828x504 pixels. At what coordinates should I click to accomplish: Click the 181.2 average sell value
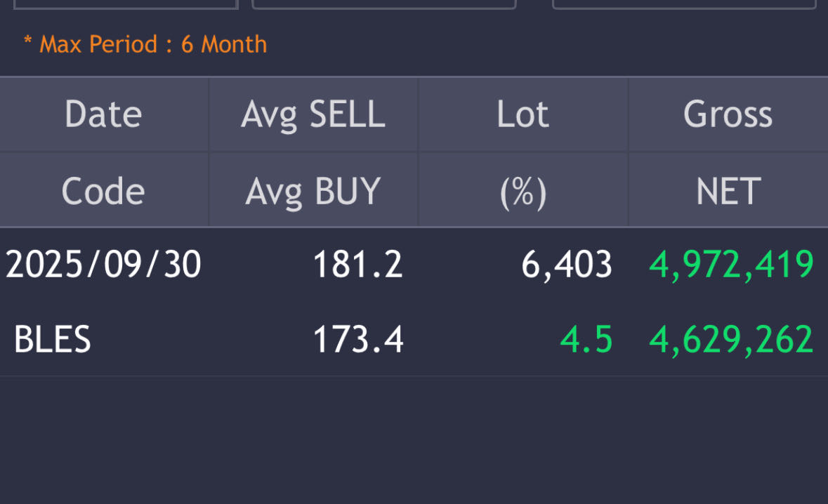357,265
